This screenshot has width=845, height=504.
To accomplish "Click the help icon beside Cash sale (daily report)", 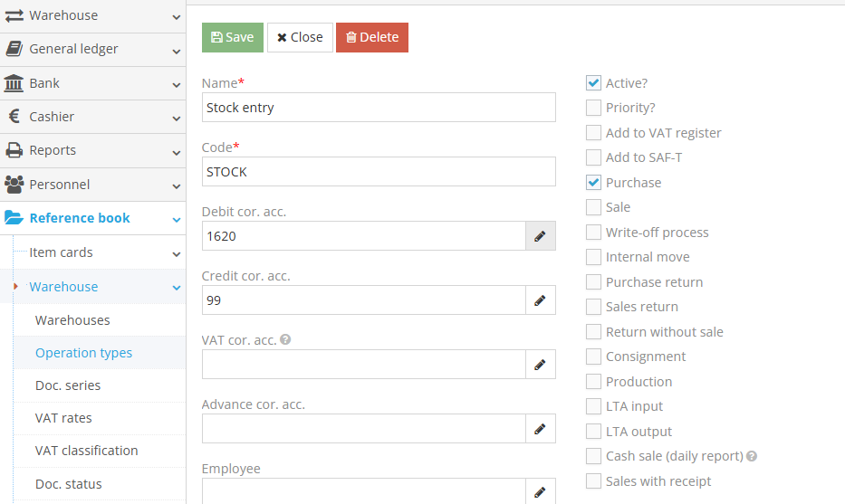I will pyautogui.click(x=752, y=456).
